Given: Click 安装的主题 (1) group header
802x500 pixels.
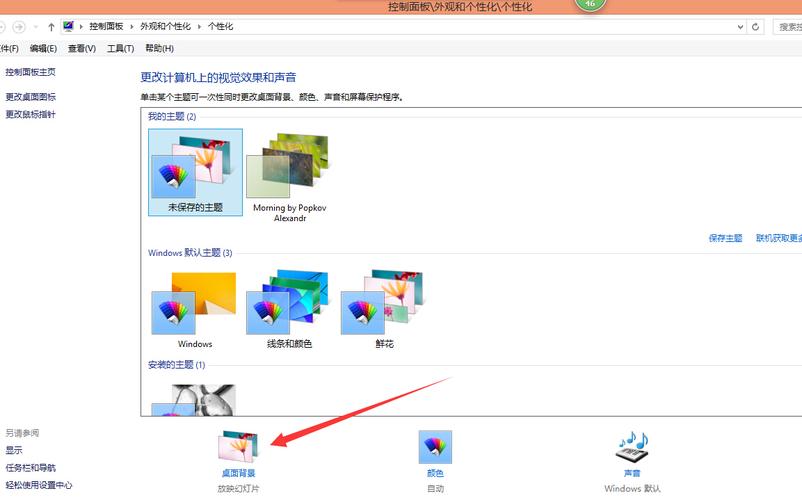Looking at the screenshot, I should coord(176,365).
